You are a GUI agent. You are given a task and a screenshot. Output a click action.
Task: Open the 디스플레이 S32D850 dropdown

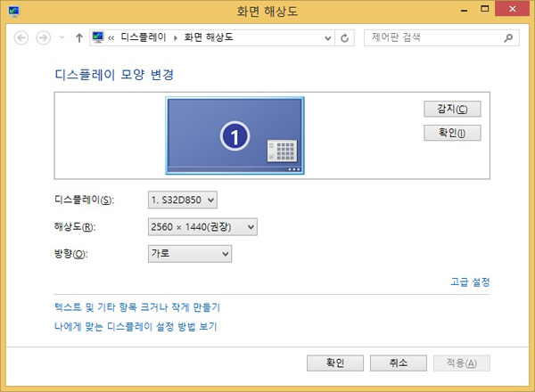(x=183, y=200)
